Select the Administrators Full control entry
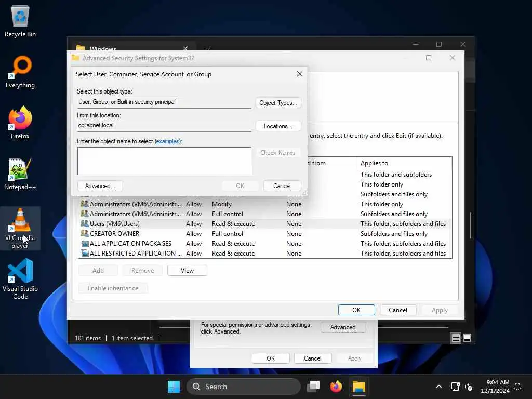The image size is (532, 399). point(264,214)
